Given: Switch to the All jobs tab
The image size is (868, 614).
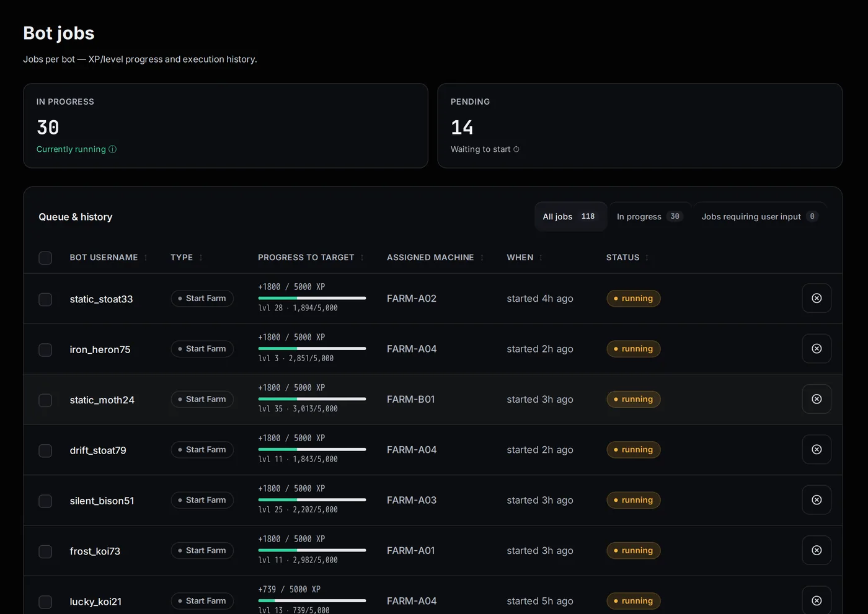Looking at the screenshot, I should point(570,216).
